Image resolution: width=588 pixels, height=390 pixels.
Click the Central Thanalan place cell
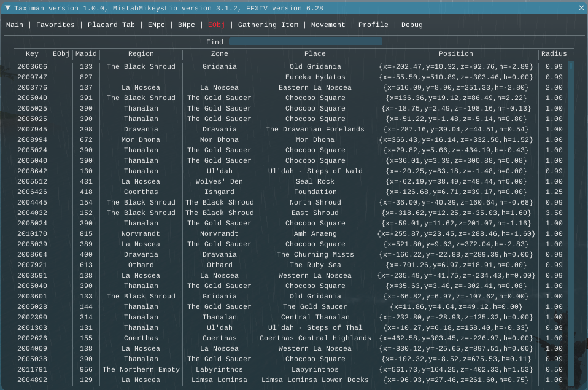(x=315, y=317)
